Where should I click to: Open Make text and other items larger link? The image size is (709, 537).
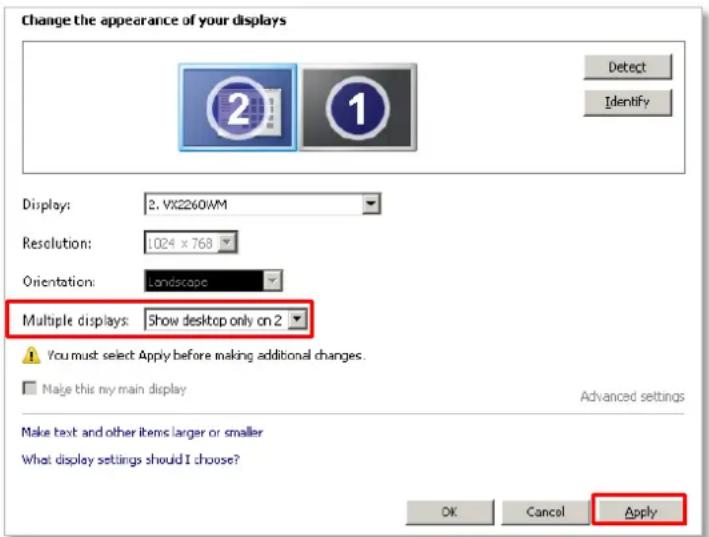[x=142, y=432]
